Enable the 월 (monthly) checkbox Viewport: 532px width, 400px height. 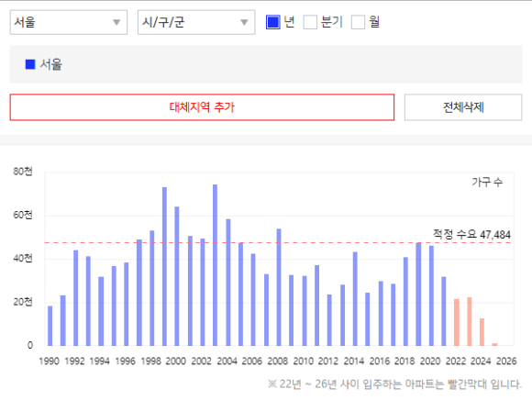(358, 22)
